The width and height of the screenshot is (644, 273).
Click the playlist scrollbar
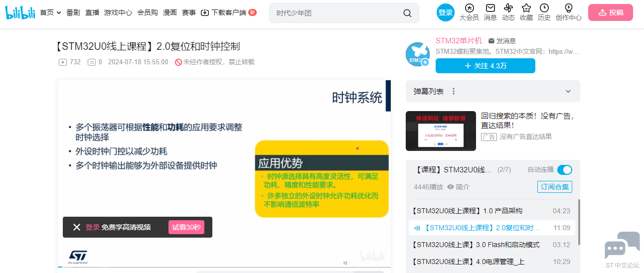[x=579, y=222]
